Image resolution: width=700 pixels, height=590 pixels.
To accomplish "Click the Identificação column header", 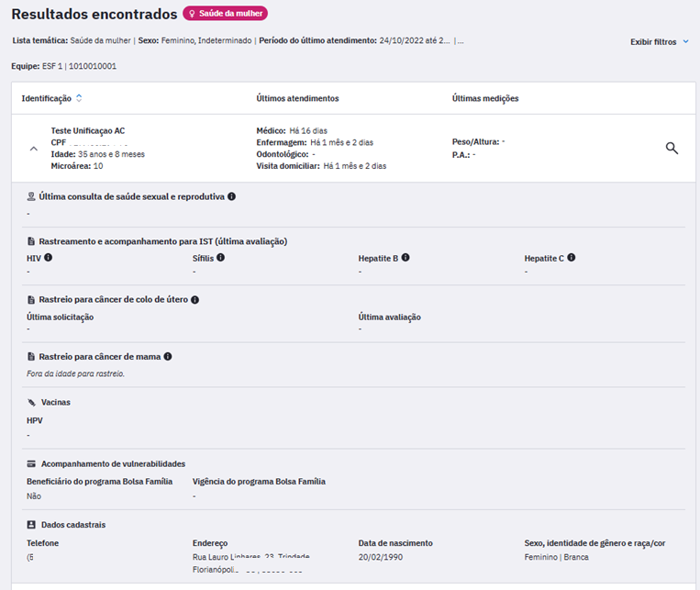I will (46, 98).
